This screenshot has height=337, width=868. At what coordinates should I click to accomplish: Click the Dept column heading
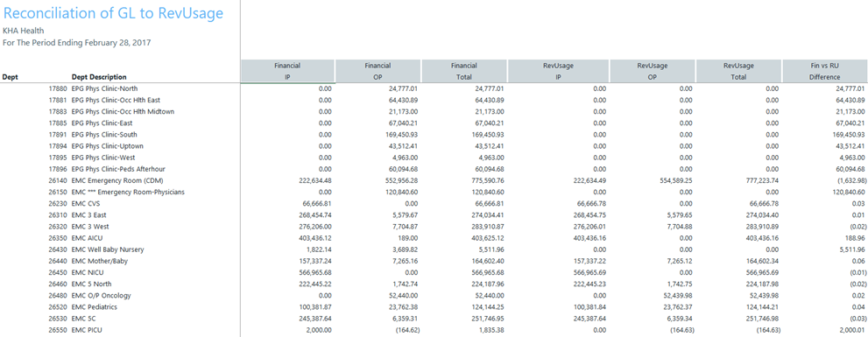pyautogui.click(x=11, y=77)
